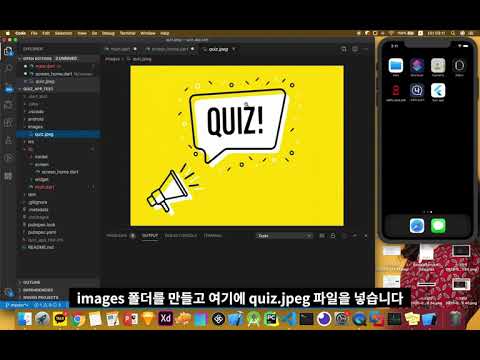Select quiz.jpeg in the images folder
The image size is (480, 360).
58,134
